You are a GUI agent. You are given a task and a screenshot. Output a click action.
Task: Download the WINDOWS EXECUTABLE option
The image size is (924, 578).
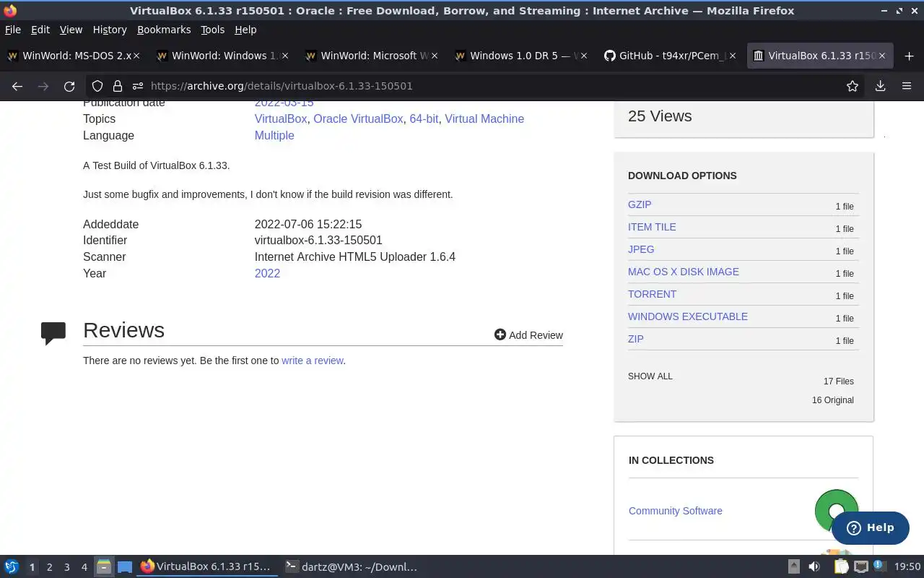pos(688,316)
